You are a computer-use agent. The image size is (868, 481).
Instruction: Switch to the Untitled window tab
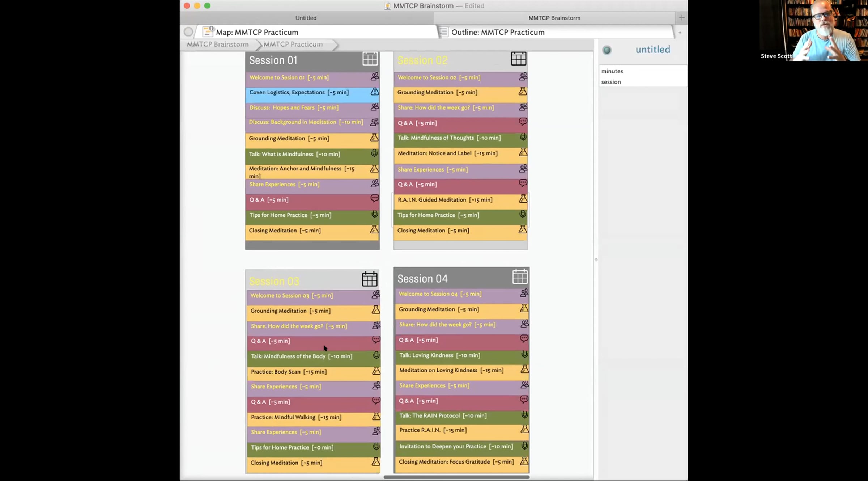[x=306, y=18]
